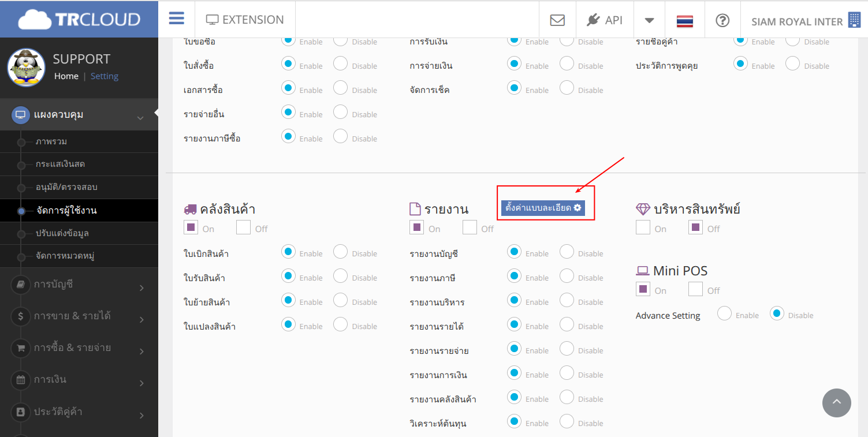Check the On box for บริหารสินทรัพย์

pos(643,227)
